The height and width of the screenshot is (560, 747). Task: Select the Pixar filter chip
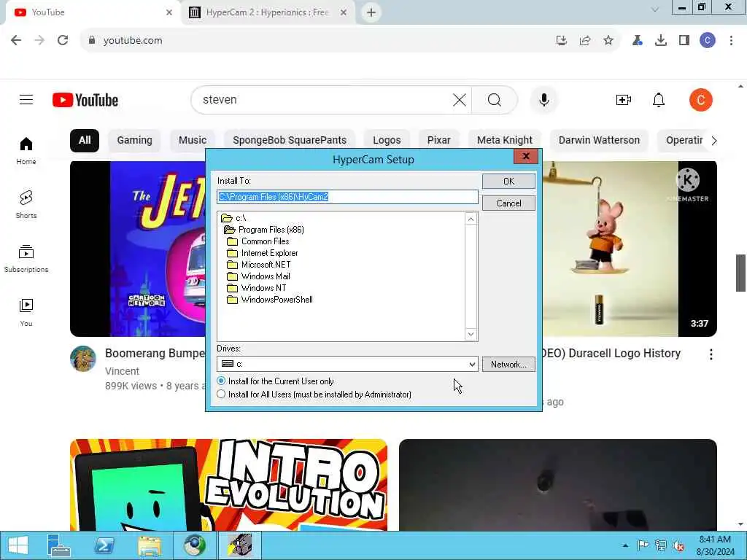click(438, 141)
